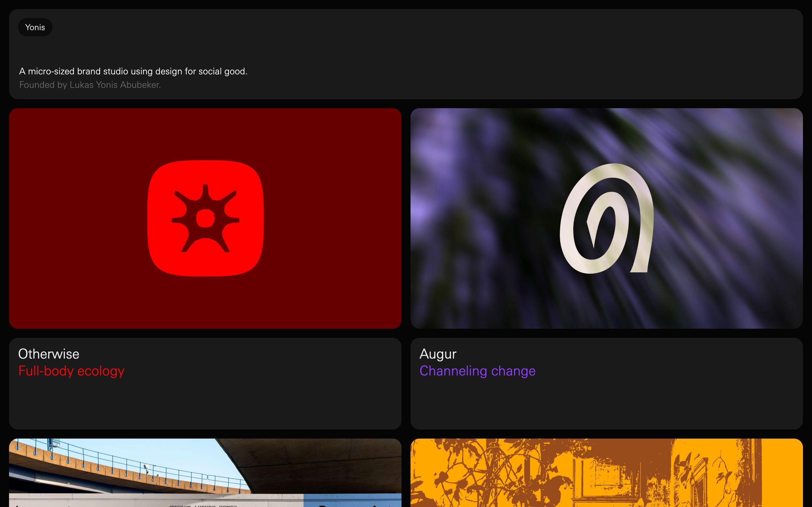
Task: Click the Augur project title
Action: 438,354
